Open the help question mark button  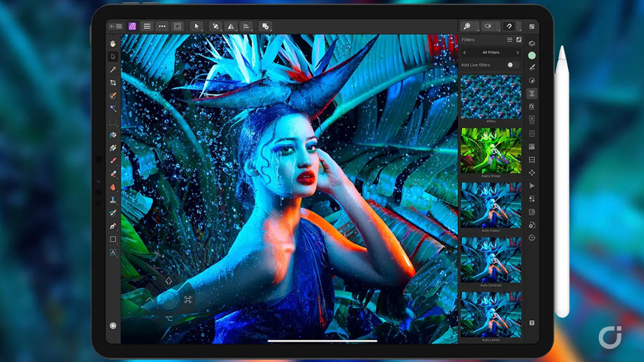click(532, 322)
